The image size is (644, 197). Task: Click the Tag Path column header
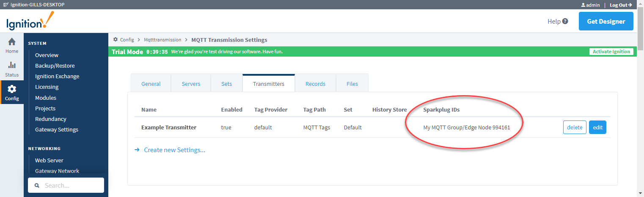point(314,109)
